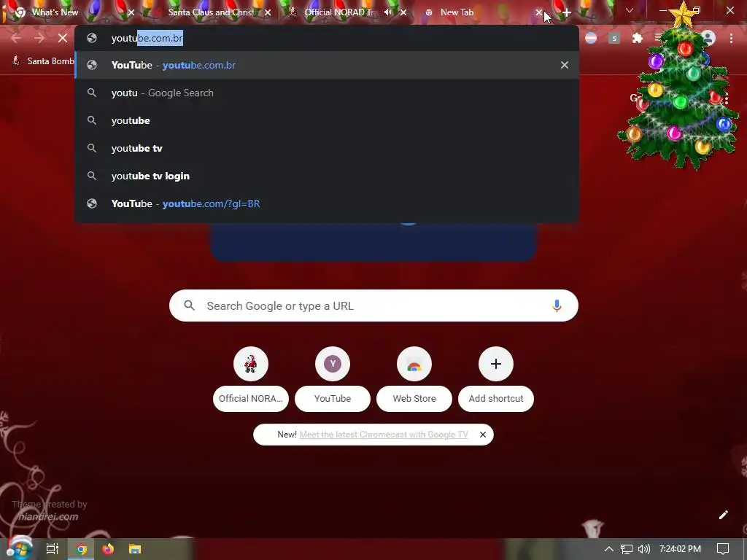This screenshot has width=747, height=560.
Task: Open the volume control in the tray
Action: coord(643,549)
